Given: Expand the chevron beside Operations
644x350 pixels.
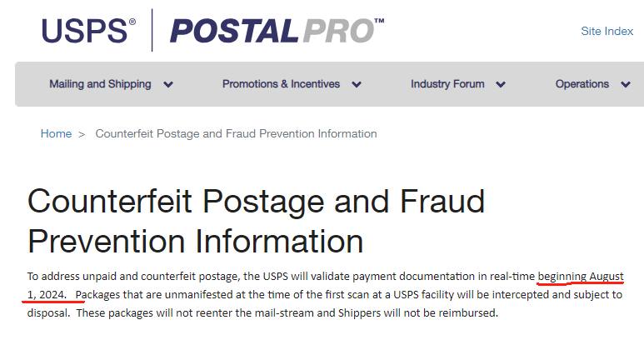Looking at the screenshot, I should [626, 85].
